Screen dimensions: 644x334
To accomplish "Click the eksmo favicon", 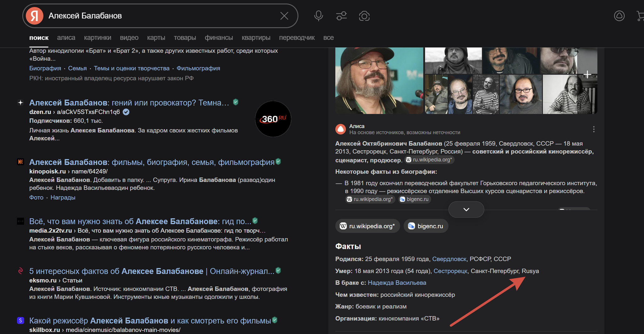I will click(20, 271).
